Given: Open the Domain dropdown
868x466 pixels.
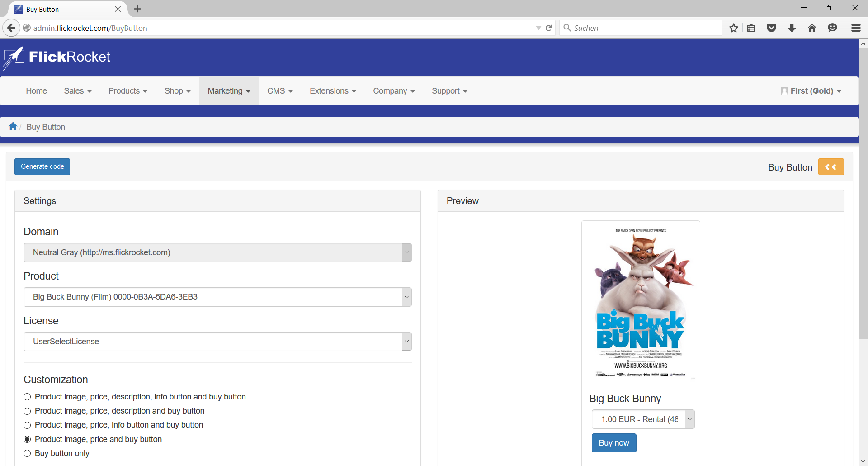Looking at the screenshot, I should 217,252.
